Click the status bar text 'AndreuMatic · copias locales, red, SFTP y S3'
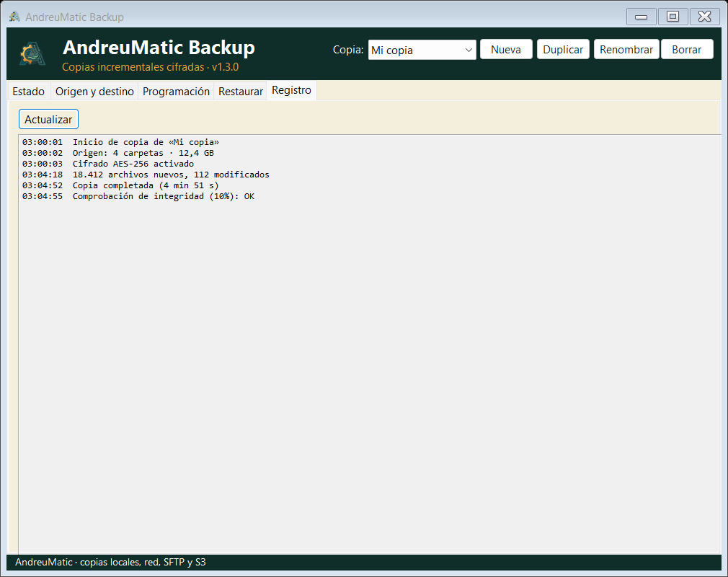This screenshot has width=728, height=577. [110, 562]
